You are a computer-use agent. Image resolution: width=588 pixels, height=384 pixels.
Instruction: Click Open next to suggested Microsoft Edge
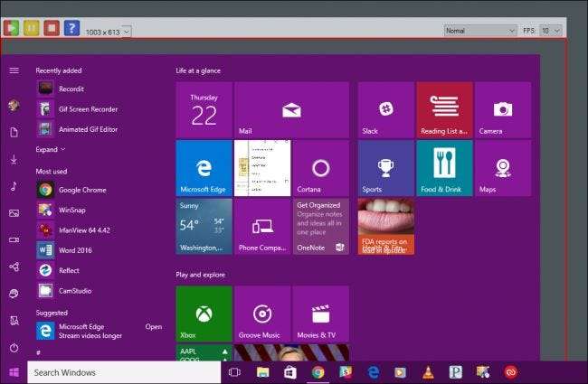click(154, 327)
